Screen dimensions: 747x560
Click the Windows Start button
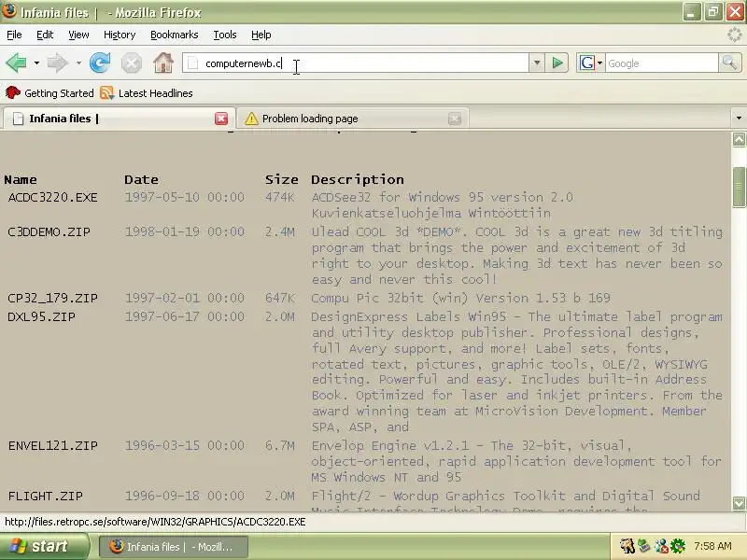(44, 546)
